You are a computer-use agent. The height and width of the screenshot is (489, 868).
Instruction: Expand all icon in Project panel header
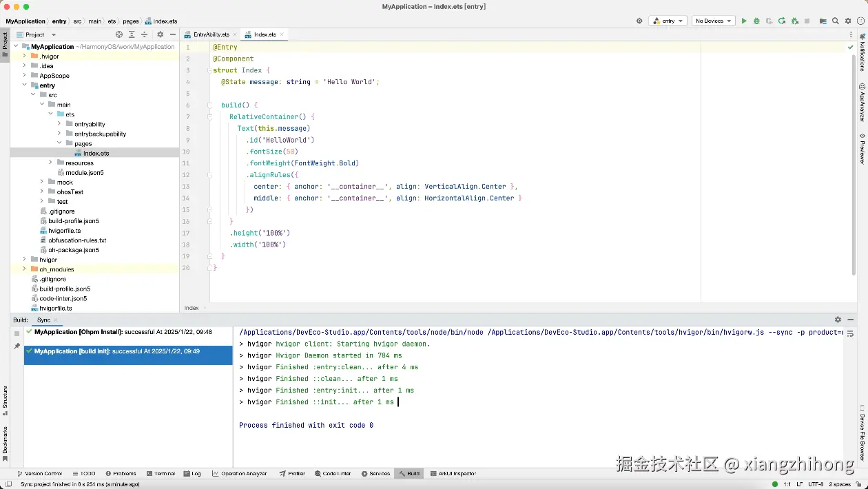pyautogui.click(x=132, y=34)
